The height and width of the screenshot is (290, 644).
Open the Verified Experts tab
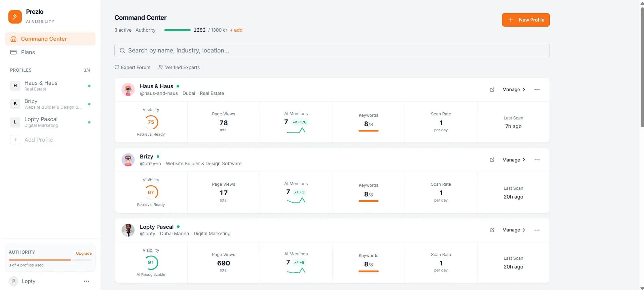(x=179, y=67)
